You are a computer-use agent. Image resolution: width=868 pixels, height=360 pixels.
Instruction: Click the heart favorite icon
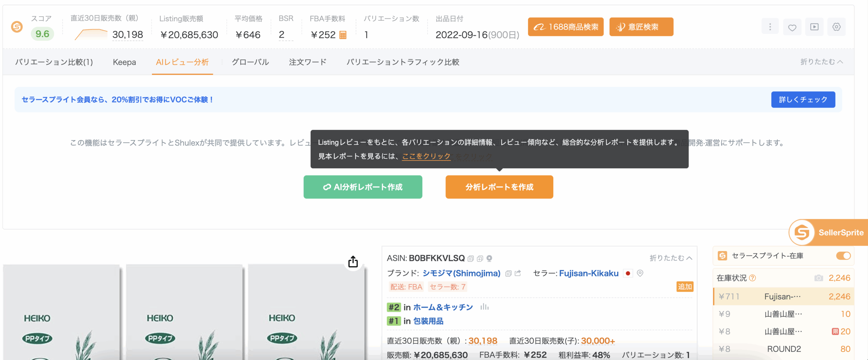[792, 27]
